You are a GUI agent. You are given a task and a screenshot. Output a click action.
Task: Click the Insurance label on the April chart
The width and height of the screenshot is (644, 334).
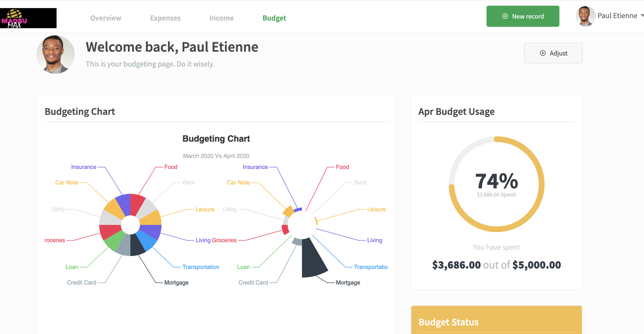point(255,167)
